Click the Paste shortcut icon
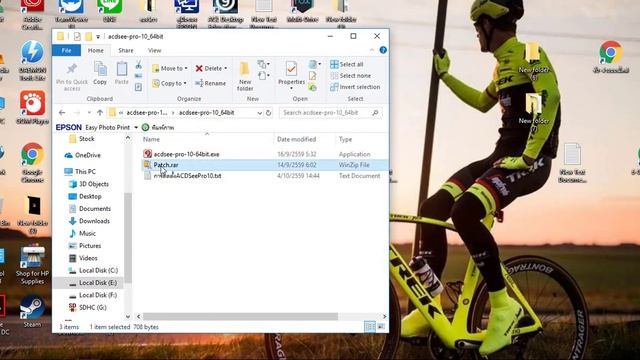The height and width of the screenshot is (360, 640). (x=138, y=87)
